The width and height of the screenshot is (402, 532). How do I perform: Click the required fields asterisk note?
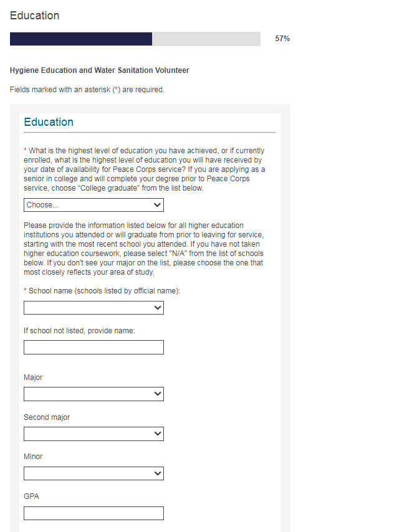(87, 90)
